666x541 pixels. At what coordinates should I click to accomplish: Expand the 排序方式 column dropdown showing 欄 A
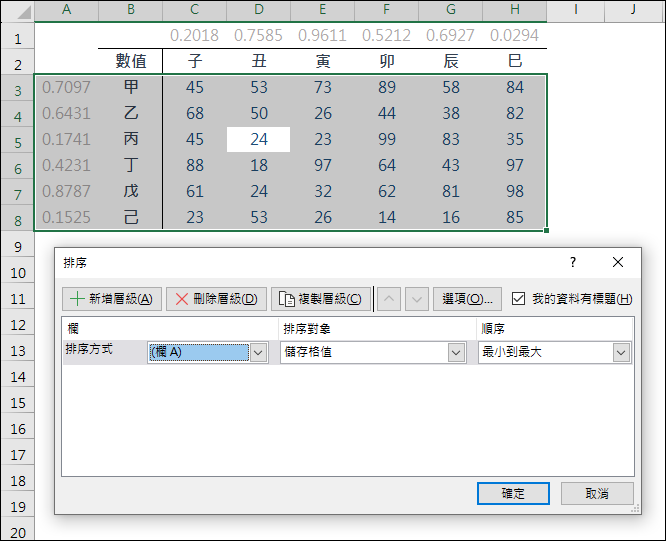pos(258,352)
